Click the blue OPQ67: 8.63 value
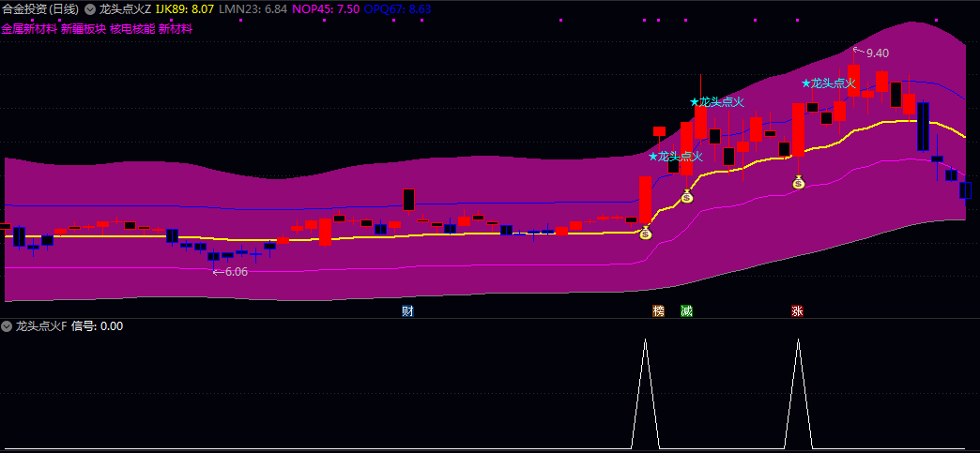This screenshot has height=453, width=980. [x=397, y=9]
